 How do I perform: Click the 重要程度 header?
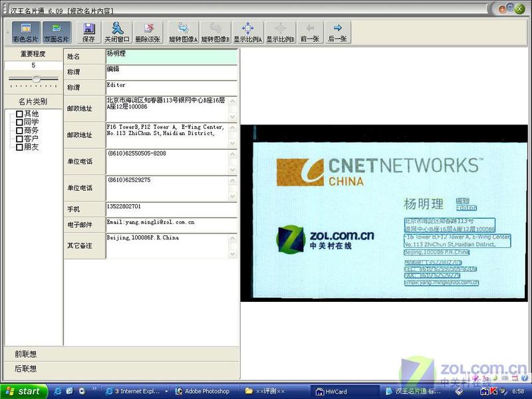33,54
